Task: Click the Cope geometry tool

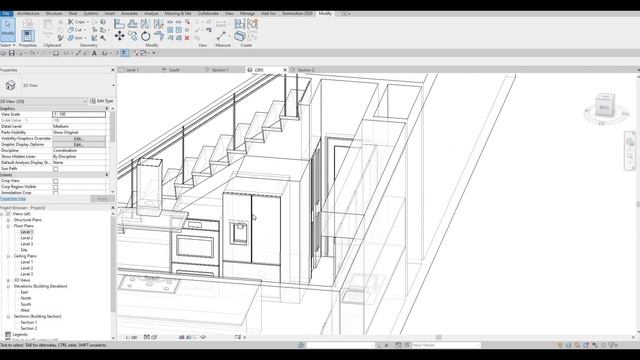Action: (76, 22)
